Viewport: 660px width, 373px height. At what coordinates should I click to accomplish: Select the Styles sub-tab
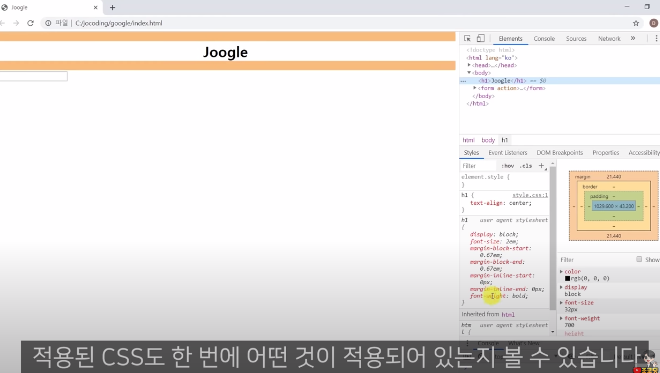coord(471,152)
